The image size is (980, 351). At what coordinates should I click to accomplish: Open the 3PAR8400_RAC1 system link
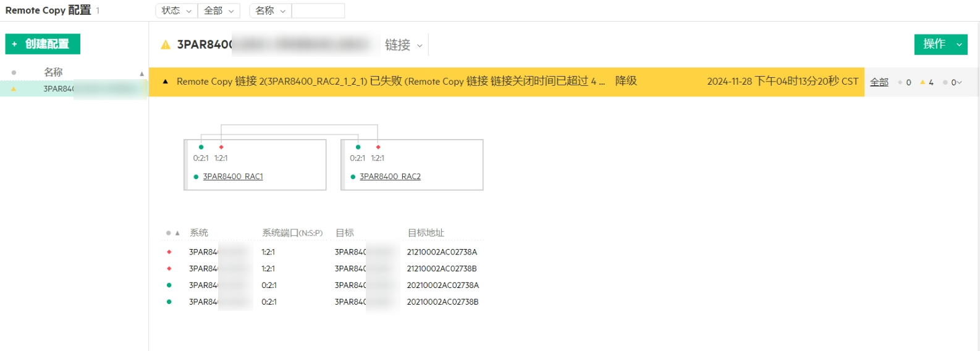pyautogui.click(x=233, y=177)
